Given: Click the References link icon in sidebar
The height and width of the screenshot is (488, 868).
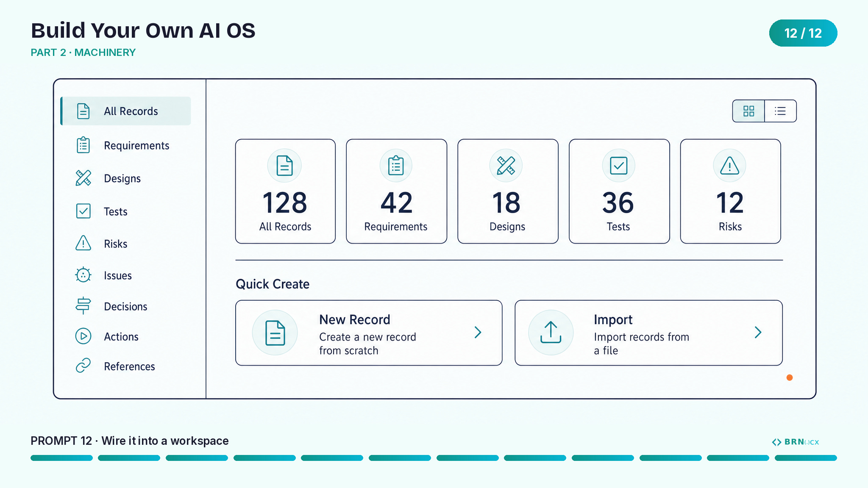Looking at the screenshot, I should (83, 366).
